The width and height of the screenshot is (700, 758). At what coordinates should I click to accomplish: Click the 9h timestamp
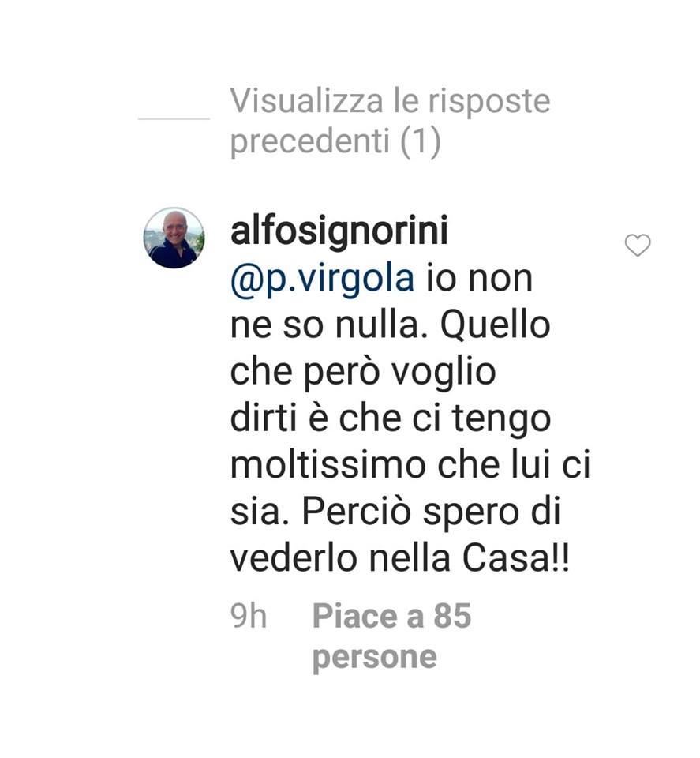249,616
